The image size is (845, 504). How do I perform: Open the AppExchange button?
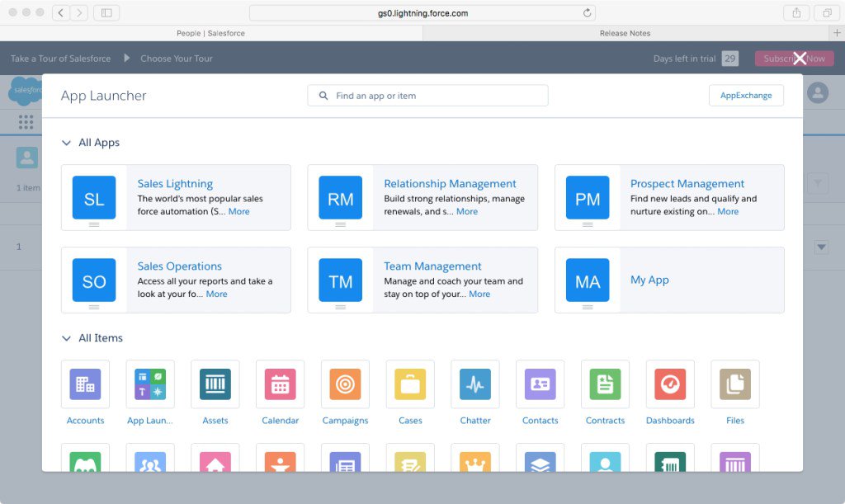click(x=746, y=96)
